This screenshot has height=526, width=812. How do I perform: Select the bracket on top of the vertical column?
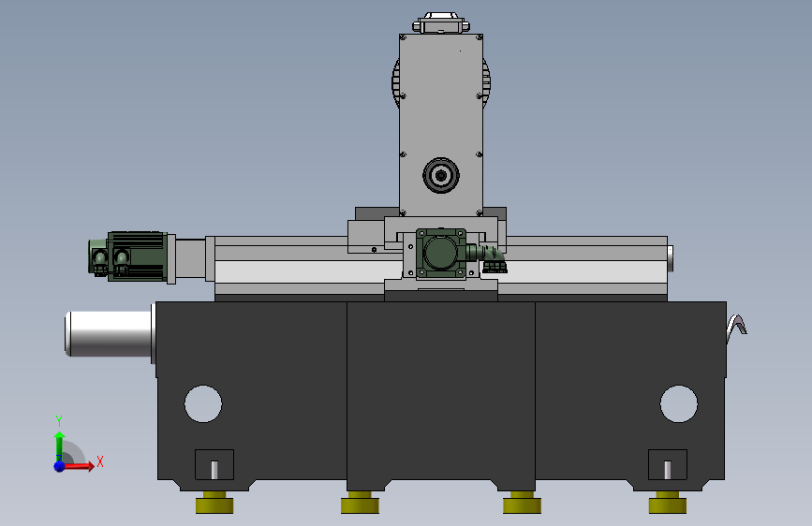[x=441, y=23]
